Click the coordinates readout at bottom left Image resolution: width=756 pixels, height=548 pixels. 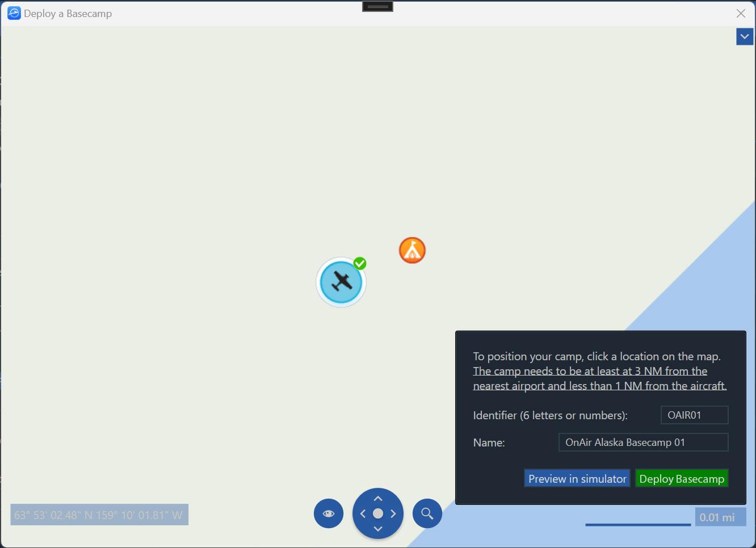point(99,515)
